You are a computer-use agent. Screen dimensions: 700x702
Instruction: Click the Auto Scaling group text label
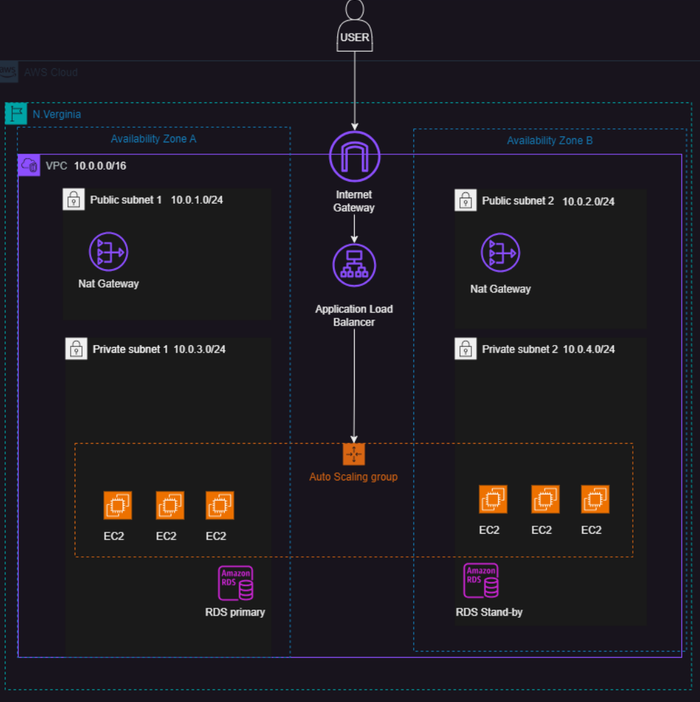pyautogui.click(x=353, y=477)
